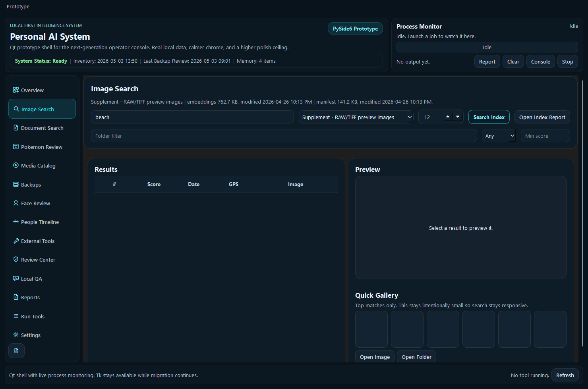Open the Console in Process Monitor
Image resolution: width=588 pixels, height=389 pixels.
(x=541, y=62)
